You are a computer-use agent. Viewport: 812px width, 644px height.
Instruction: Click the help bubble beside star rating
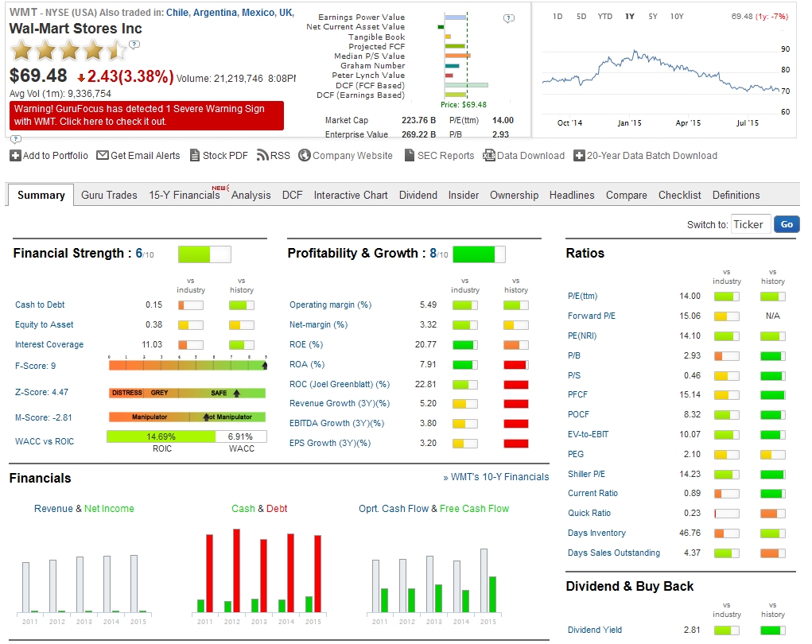tap(134, 45)
